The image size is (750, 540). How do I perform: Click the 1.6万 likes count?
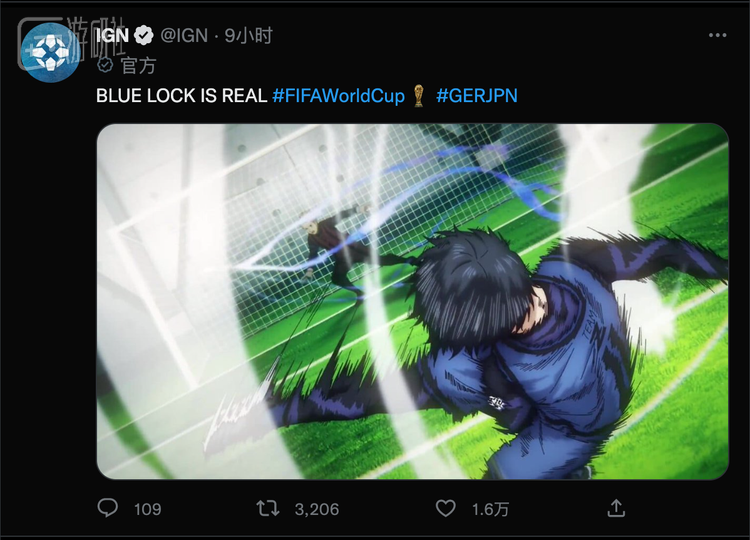490,509
